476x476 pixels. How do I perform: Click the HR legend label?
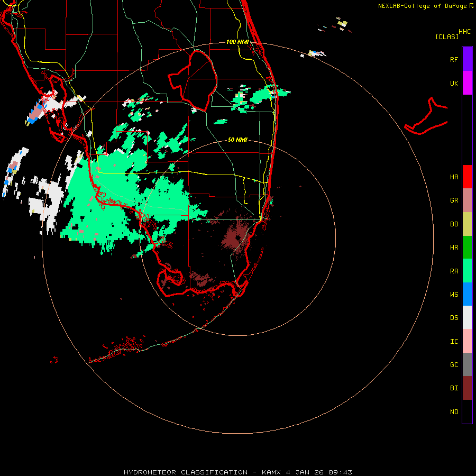[454, 248]
